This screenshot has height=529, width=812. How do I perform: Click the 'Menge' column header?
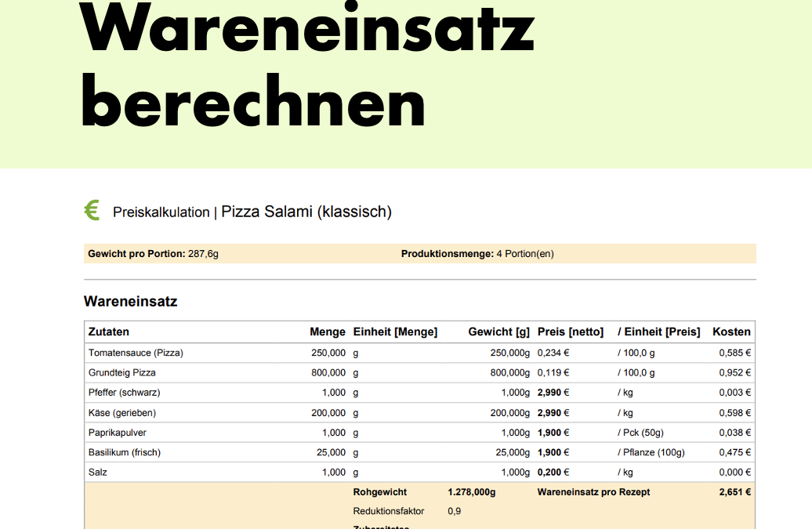click(328, 332)
